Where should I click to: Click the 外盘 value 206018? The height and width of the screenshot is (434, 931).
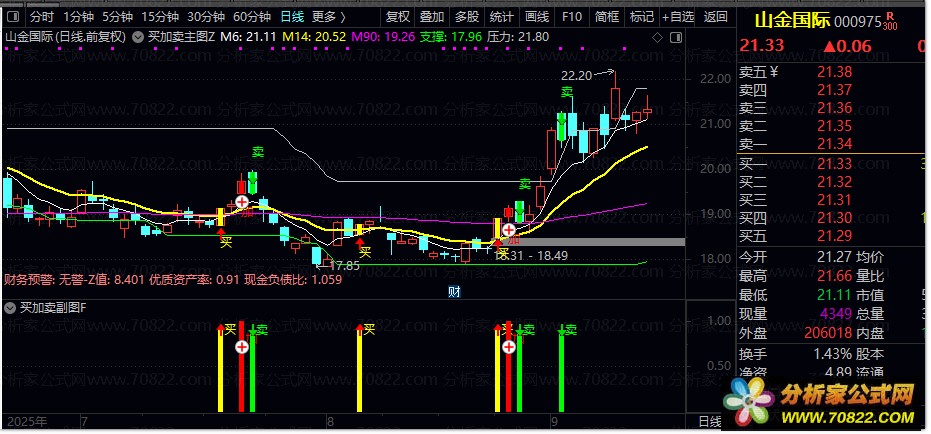tap(828, 333)
